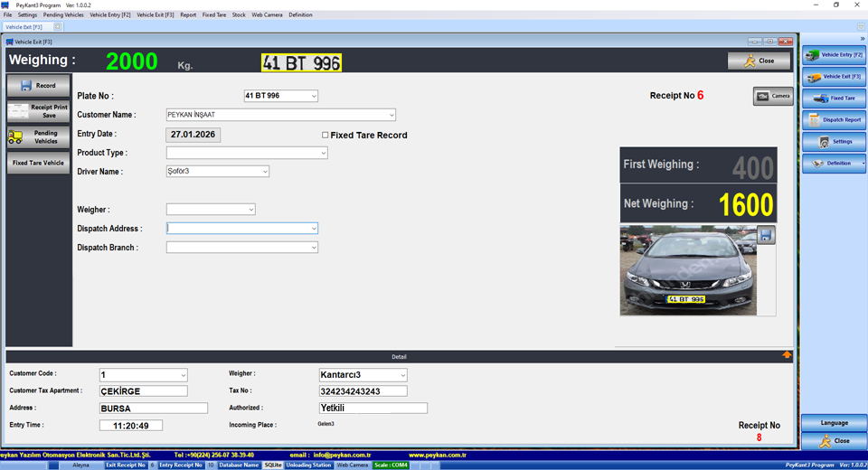The width and height of the screenshot is (868, 470).
Task: Open Dispatch Report from the right sidebar
Action: point(834,120)
